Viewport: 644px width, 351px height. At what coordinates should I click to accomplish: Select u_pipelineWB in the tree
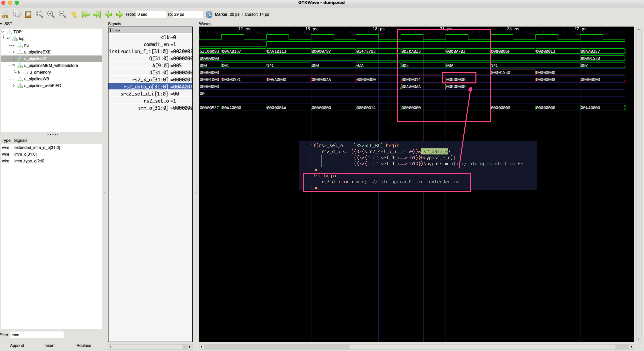click(x=36, y=79)
